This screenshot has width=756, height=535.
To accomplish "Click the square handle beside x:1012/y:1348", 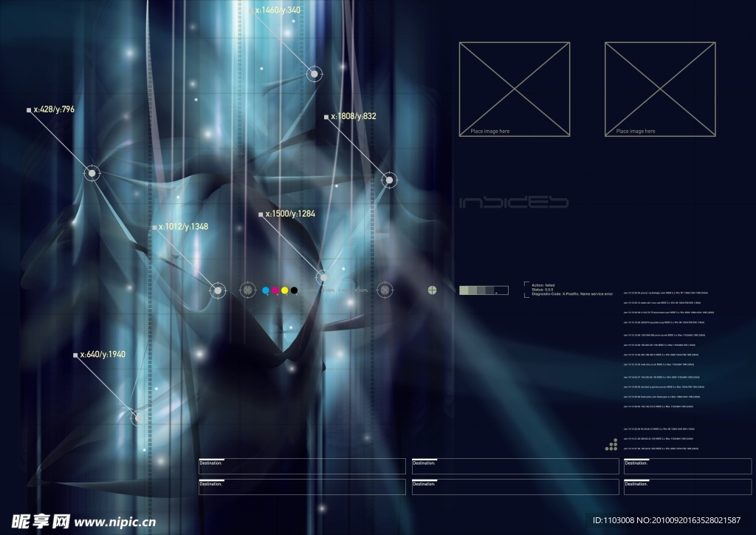I will click(x=154, y=227).
